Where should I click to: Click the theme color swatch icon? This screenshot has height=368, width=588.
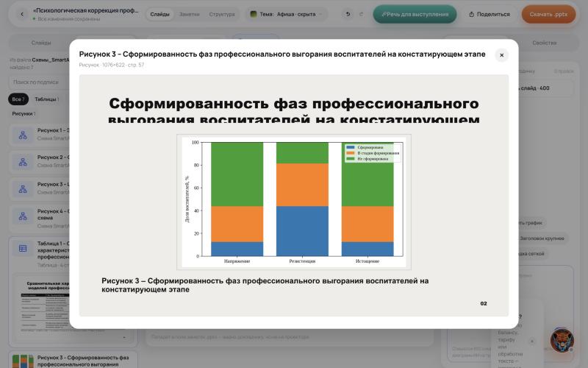pyautogui.click(x=254, y=14)
